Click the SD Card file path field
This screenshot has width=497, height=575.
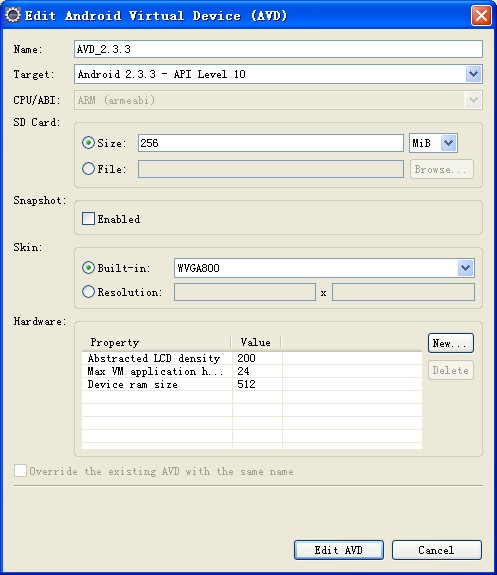(x=271, y=169)
